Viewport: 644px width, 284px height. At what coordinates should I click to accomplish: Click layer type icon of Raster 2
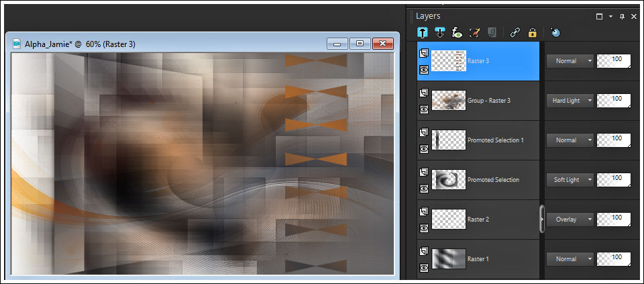[424, 211]
